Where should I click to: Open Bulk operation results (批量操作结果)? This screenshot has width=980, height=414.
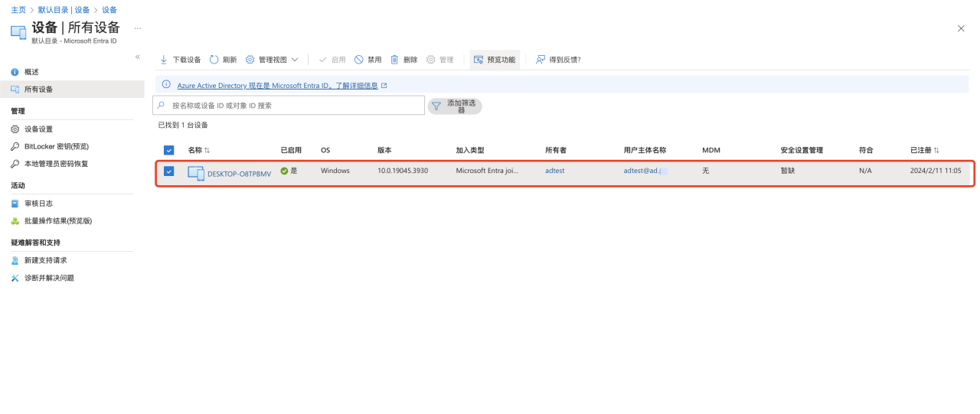[x=57, y=221]
